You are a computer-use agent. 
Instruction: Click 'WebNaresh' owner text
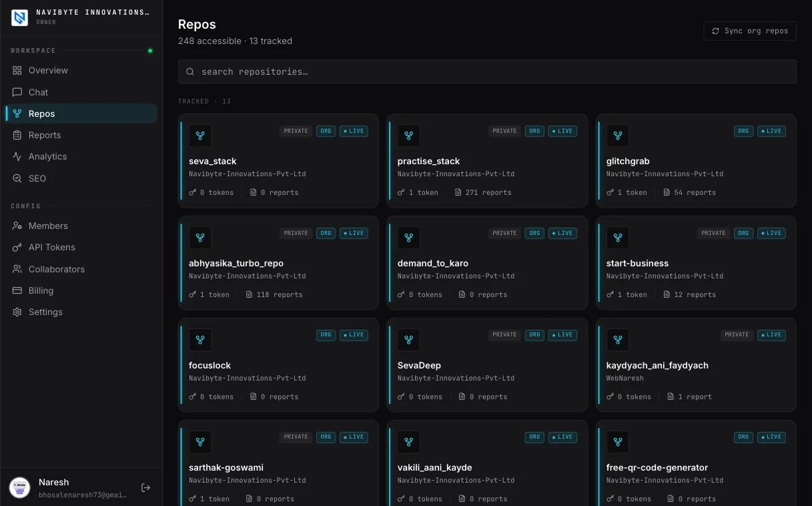[x=625, y=378]
